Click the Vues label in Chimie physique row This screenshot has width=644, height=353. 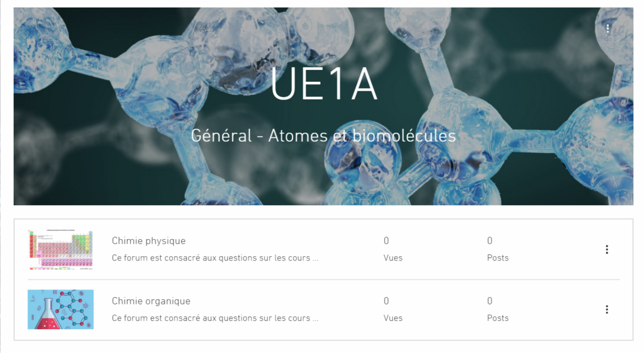click(x=393, y=258)
